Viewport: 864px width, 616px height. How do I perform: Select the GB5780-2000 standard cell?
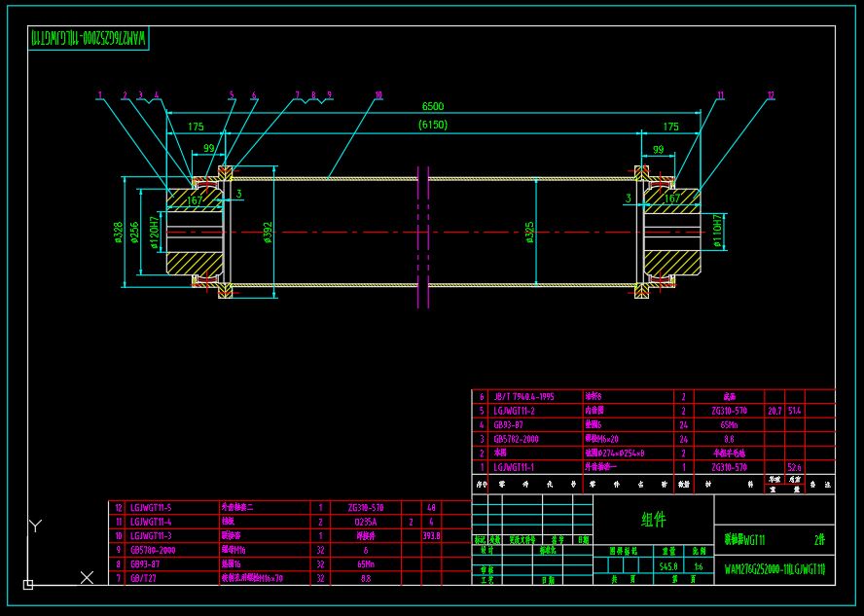tap(153, 550)
